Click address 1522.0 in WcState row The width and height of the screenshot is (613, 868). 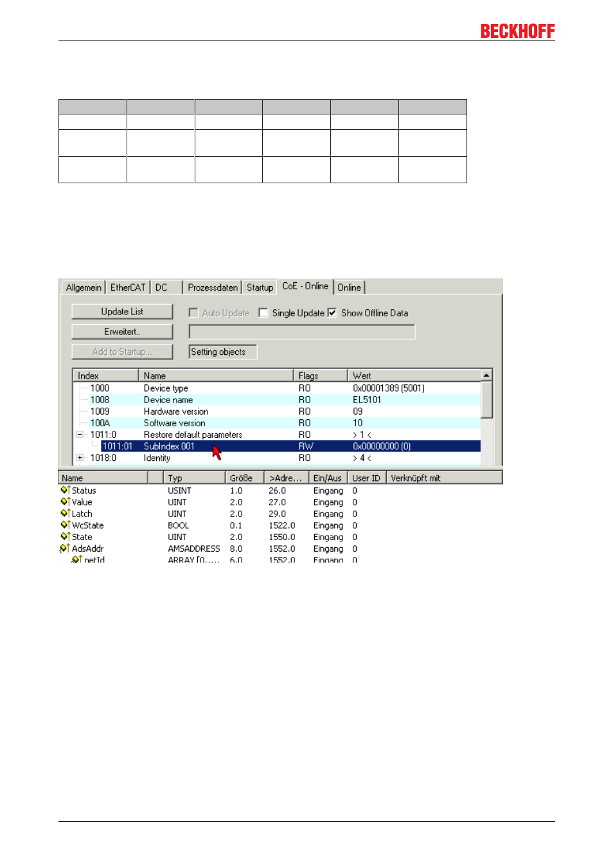tap(282, 525)
